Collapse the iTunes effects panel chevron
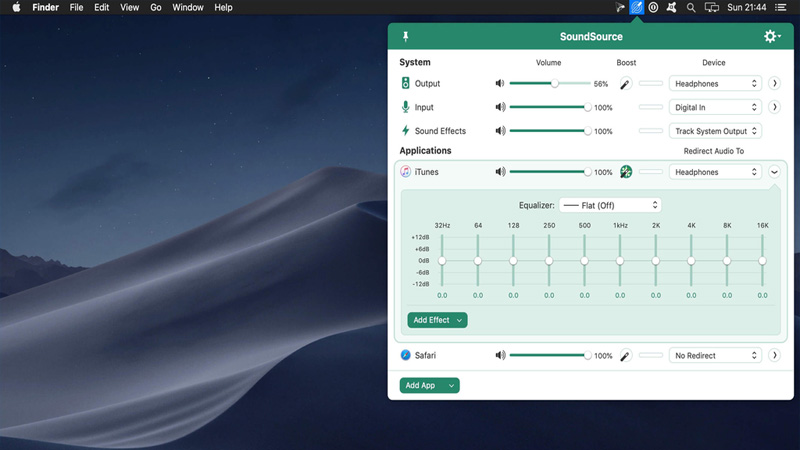This screenshot has height=450, width=800. click(x=774, y=172)
